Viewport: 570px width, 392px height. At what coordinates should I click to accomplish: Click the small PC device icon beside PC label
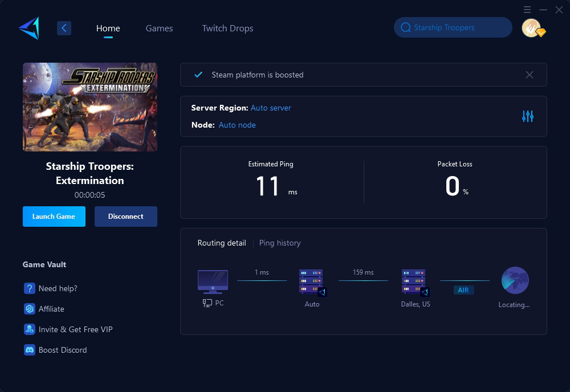[207, 303]
